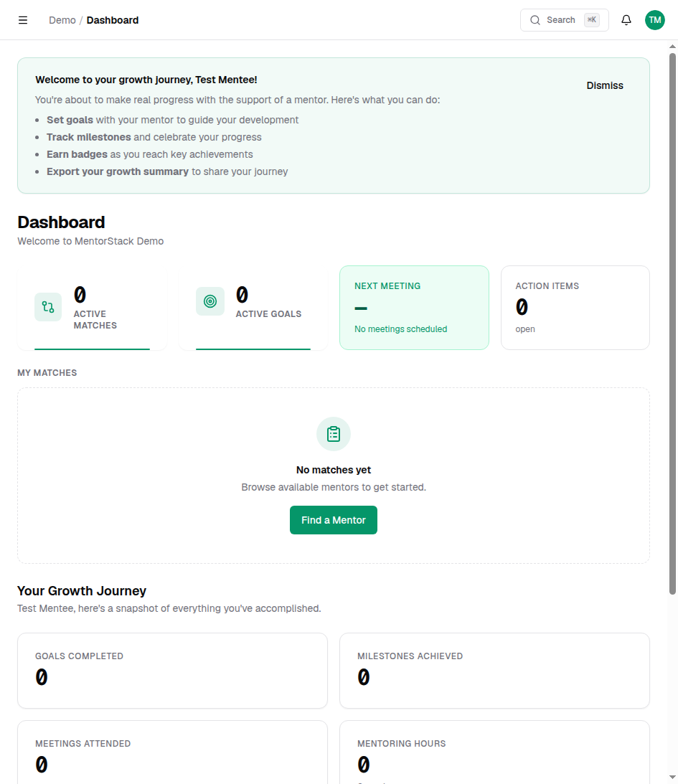Click the TM profile avatar
Screen dimensions: 678x784
(x=654, y=19)
